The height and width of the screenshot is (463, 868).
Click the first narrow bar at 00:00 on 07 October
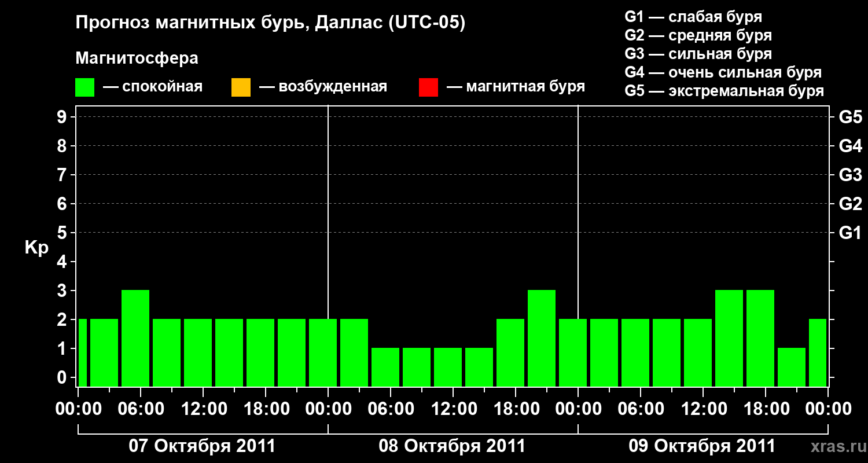click(x=82, y=352)
